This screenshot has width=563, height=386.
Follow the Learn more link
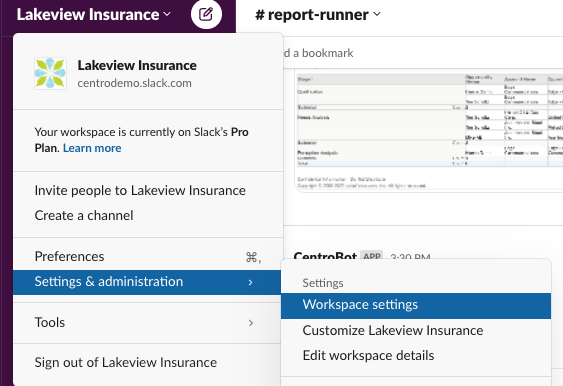pyautogui.click(x=92, y=148)
